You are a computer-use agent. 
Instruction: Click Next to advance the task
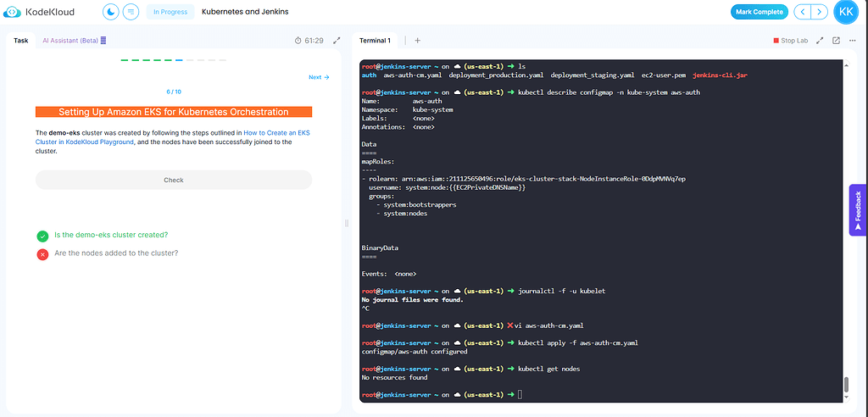[x=319, y=77]
